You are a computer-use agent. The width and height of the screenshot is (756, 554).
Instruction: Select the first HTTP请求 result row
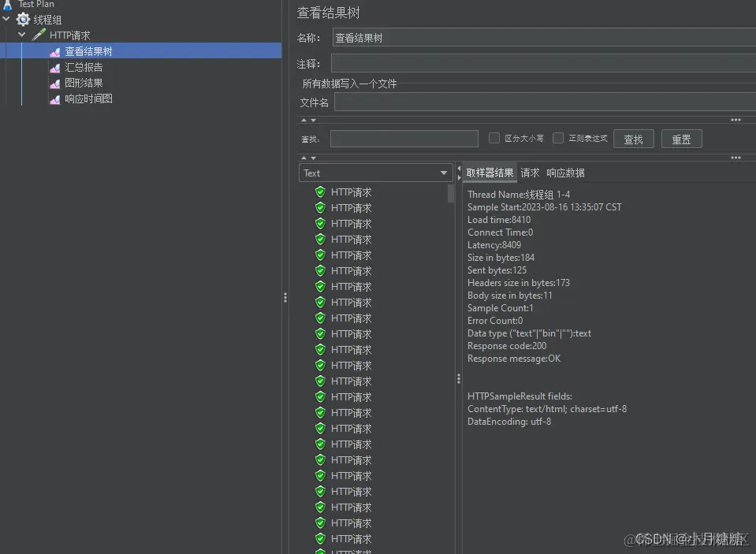351,192
